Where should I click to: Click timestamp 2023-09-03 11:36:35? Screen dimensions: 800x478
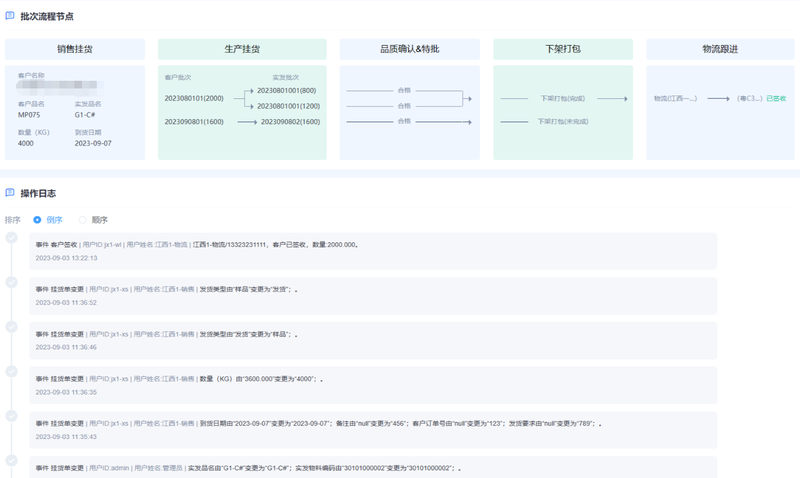pyautogui.click(x=66, y=392)
